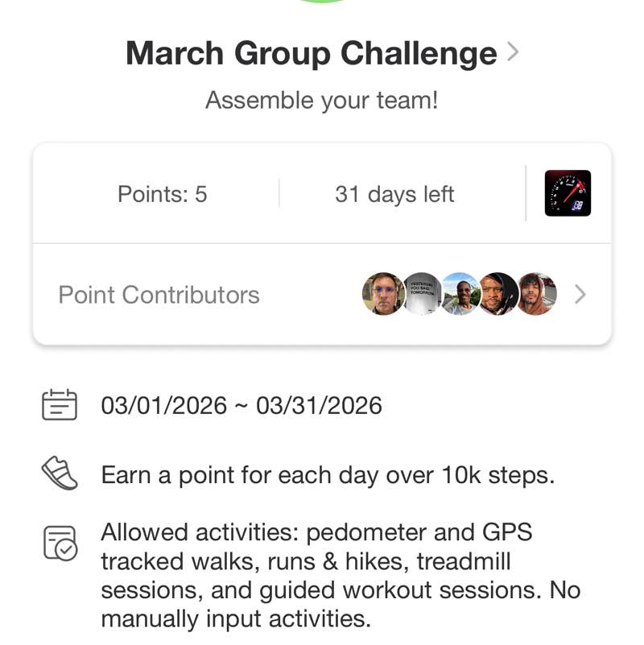Click the Allowed activities description text
This screenshot has height=645, width=644.
(x=340, y=576)
